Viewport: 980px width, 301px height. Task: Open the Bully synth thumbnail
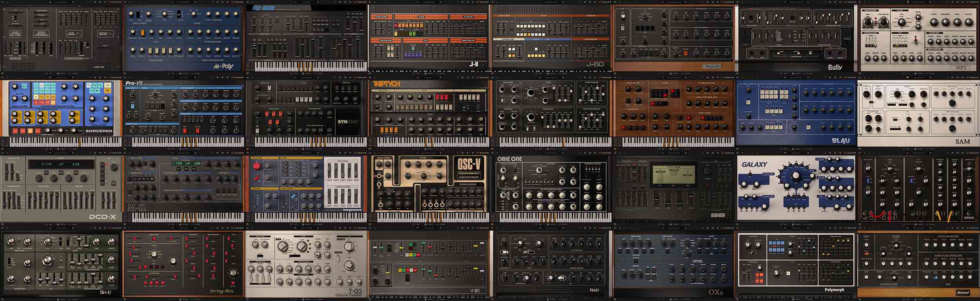796,38
